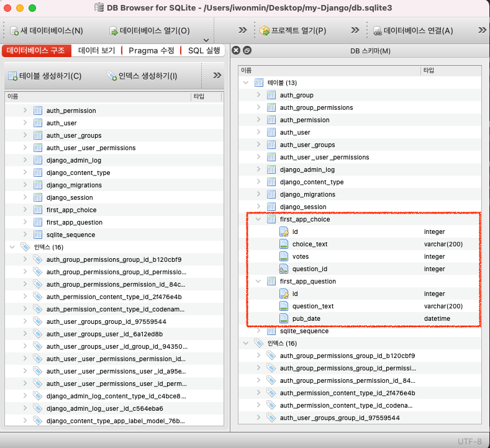Click the 인덱스 (16) tag icon in schema panel
The height and width of the screenshot is (448, 490).
coord(258,343)
